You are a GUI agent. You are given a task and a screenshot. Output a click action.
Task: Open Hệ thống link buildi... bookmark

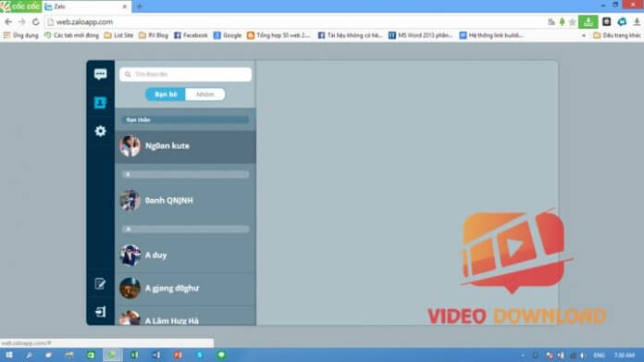pos(491,35)
